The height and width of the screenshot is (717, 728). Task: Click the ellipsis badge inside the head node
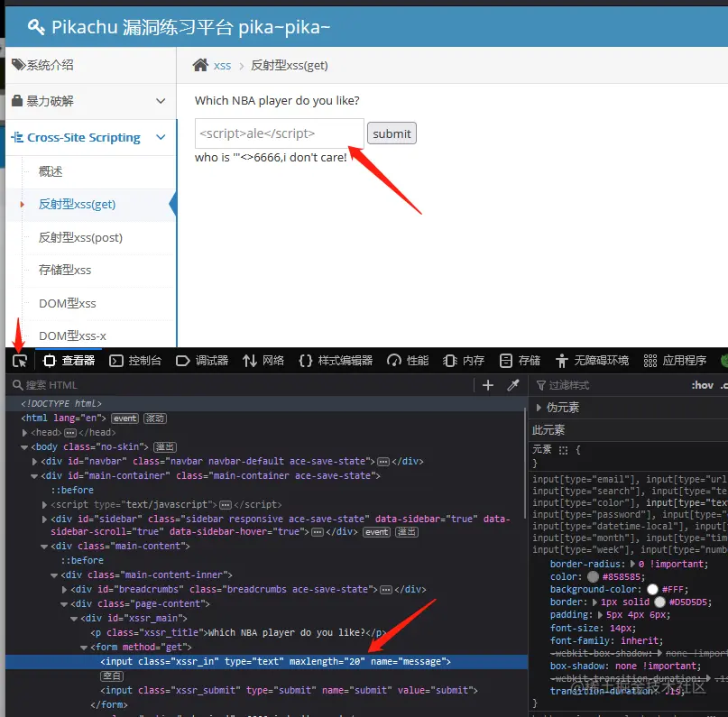[70, 433]
